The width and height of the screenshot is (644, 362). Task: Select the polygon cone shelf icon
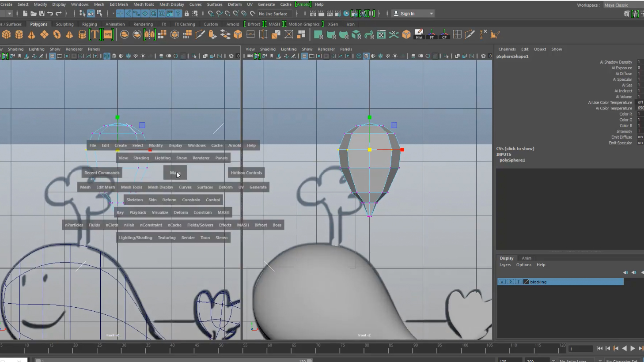(x=32, y=34)
